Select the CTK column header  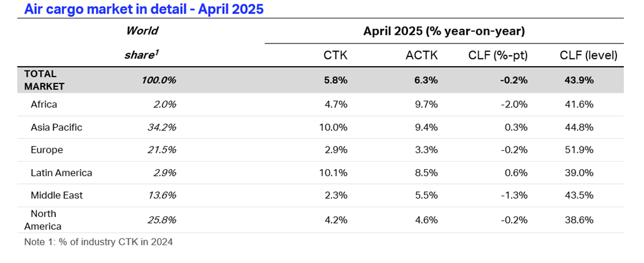335,56
